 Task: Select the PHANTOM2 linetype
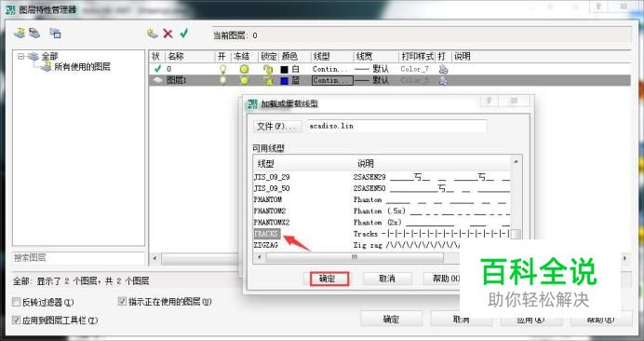pos(270,211)
